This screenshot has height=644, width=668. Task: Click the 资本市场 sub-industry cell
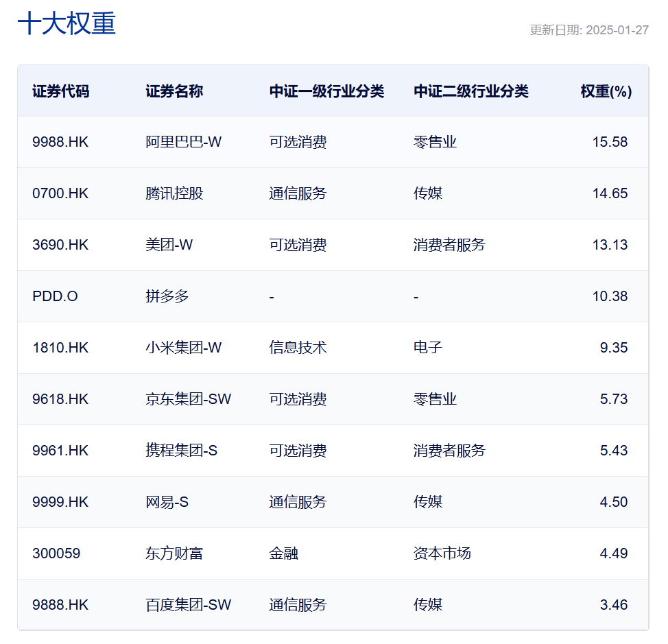click(442, 553)
